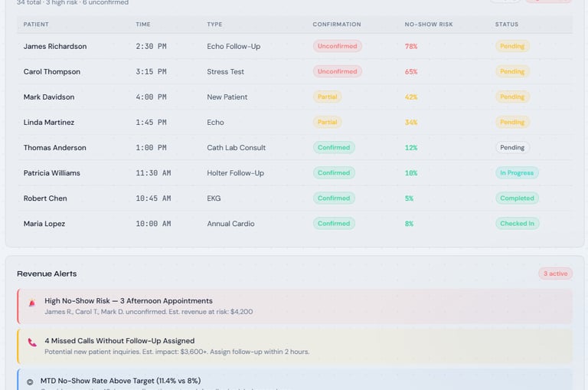The height and width of the screenshot is (390, 588).
Task: Select patient Maria Lopez
Action: (x=44, y=224)
